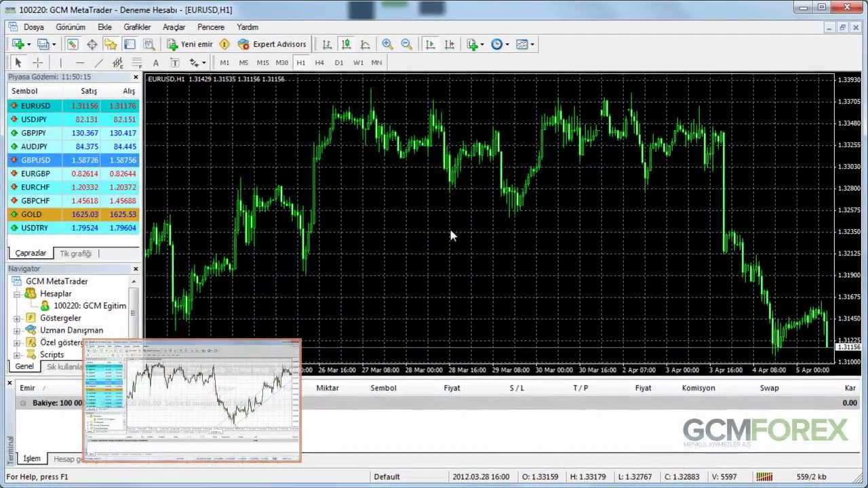Switch to the İşlem terminal tab
868x488 pixels.
pyautogui.click(x=32, y=459)
